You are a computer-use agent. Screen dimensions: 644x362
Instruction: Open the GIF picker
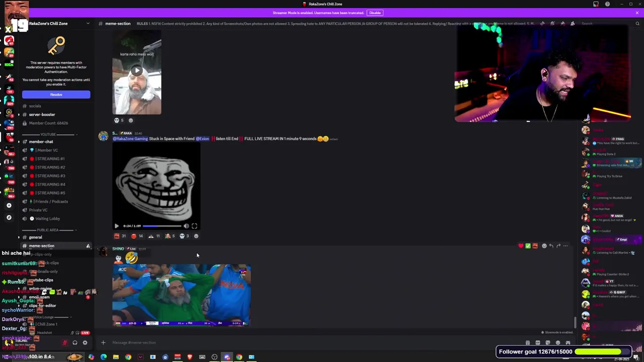pyautogui.click(x=538, y=343)
